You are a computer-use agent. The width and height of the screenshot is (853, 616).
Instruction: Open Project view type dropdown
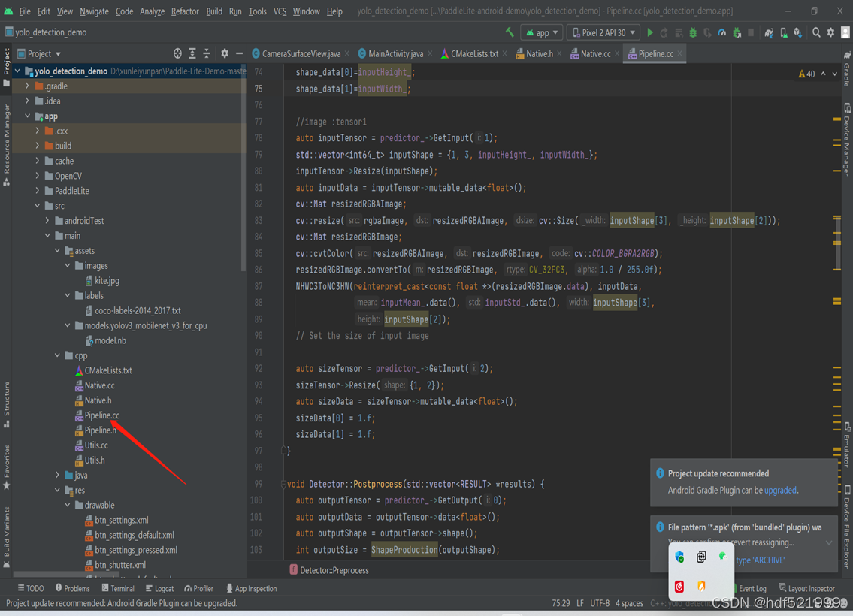pos(39,54)
